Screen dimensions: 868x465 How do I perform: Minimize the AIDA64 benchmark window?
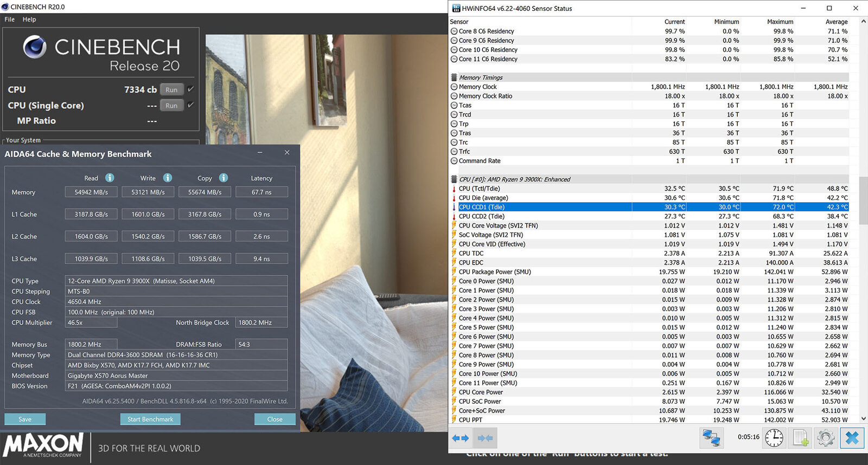[x=260, y=153]
